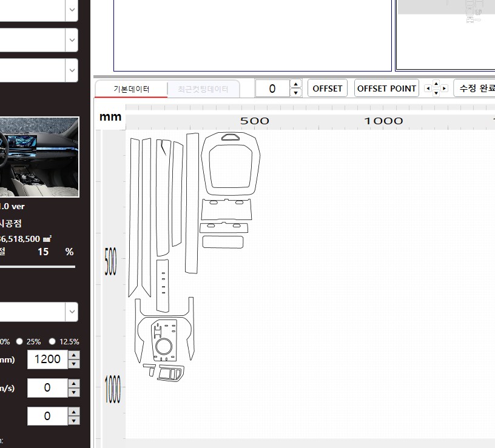Click the car interior preview thumbnail
The width and height of the screenshot is (495, 448).
(39, 156)
